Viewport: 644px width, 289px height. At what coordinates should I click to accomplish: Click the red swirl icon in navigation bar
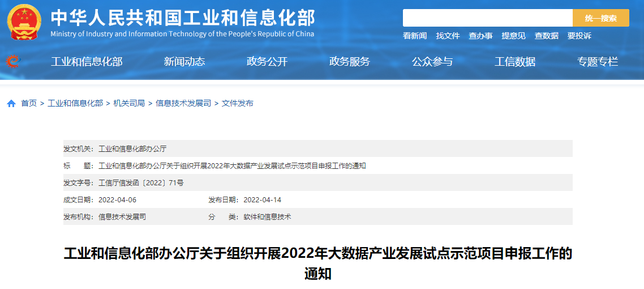(x=12, y=61)
